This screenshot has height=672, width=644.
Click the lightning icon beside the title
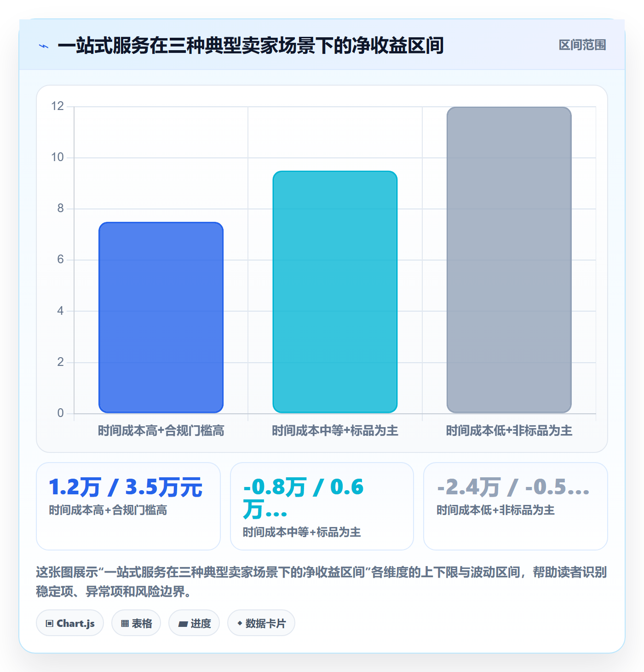pyautogui.click(x=44, y=46)
